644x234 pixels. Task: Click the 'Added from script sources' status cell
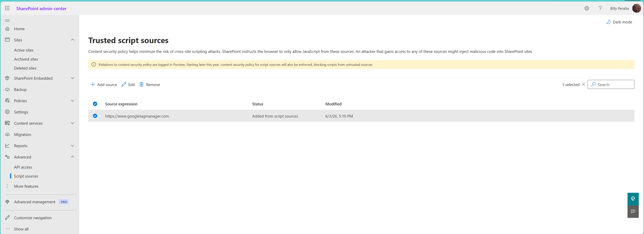(x=275, y=116)
